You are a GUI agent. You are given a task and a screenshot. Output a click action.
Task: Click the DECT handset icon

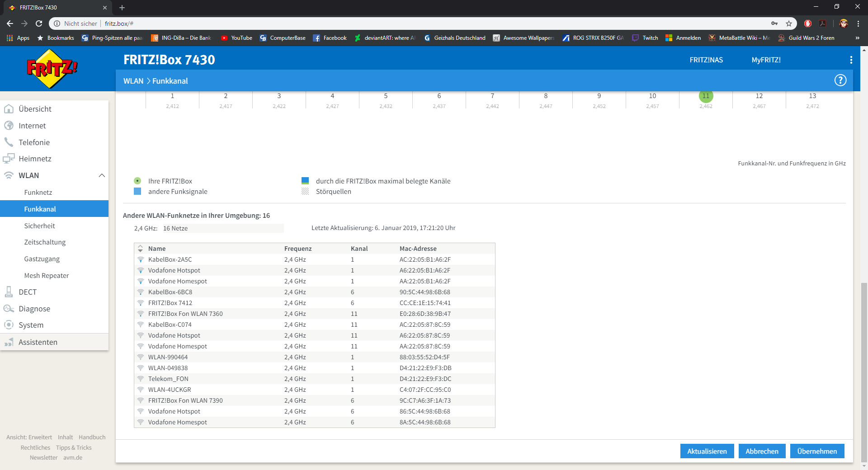[x=9, y=292]
